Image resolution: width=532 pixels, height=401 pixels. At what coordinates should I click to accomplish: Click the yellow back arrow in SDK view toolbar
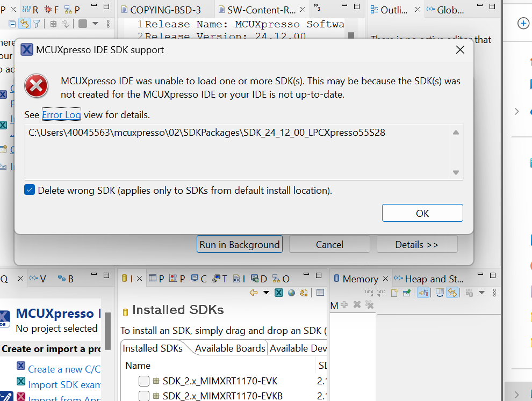pos(254,293)
